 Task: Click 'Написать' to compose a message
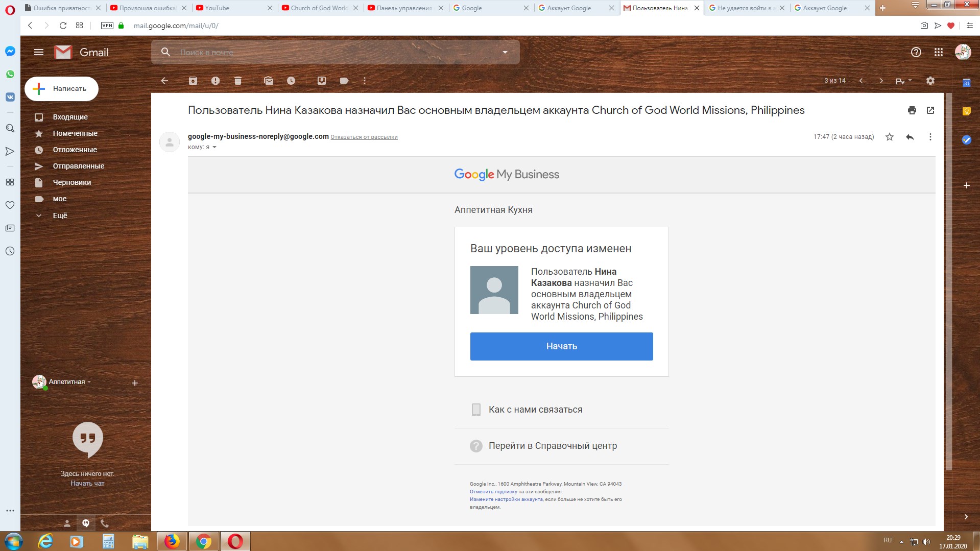click(61, 89)
